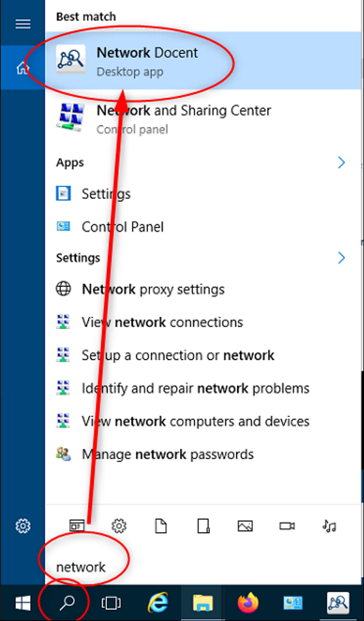
Task: Filter results by folders icon
Action: point(203,526)
